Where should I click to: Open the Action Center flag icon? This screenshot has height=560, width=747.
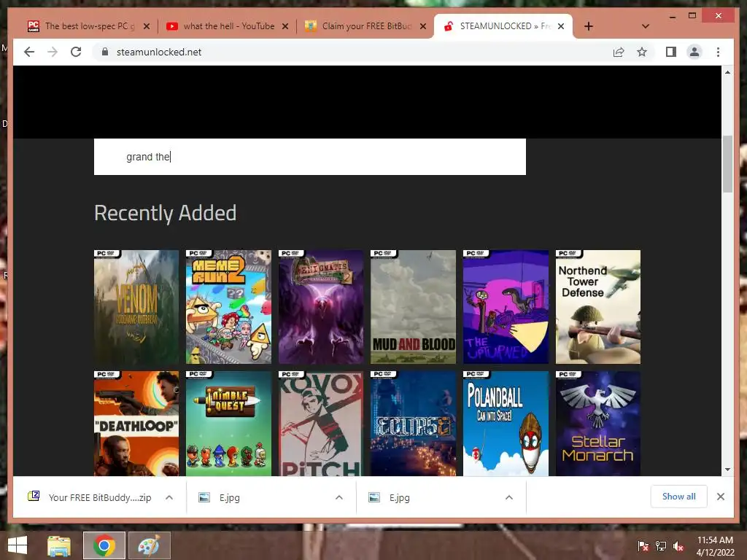pos(643,546)
